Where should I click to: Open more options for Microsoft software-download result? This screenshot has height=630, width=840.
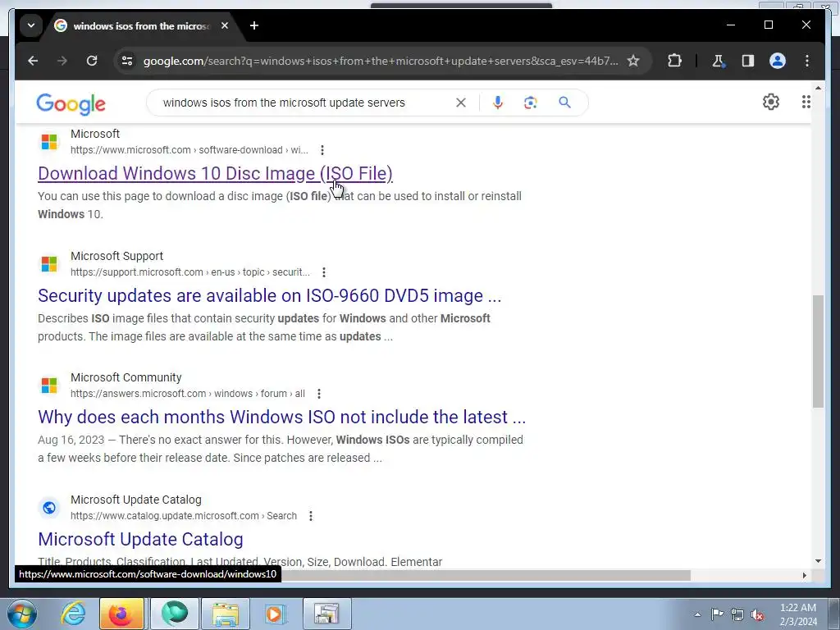pyautogui.click(x=322, y=150)
